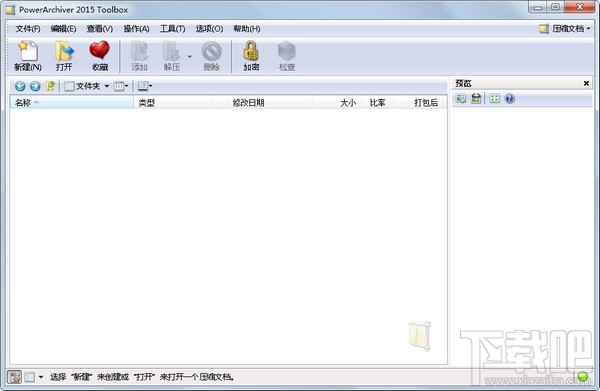
Task: Sort list by 名称 column
Action: coord(72,103)
